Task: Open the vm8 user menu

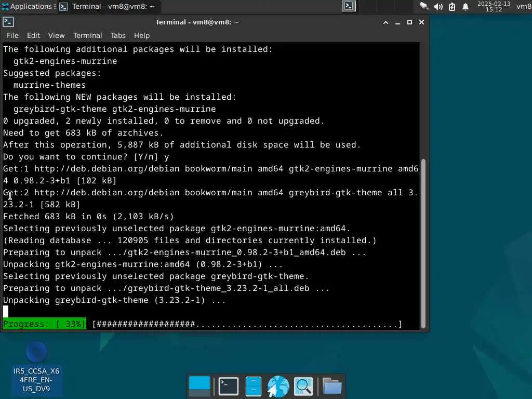Action: pyautogui.click(x=524, y=6)
